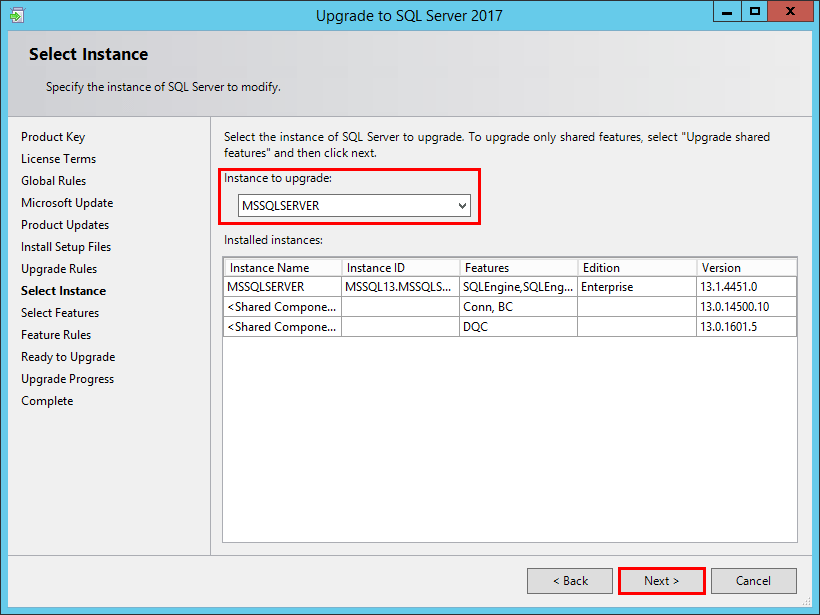
Task: Select Feature Rules step in sidebar
Action: click(x=56, y=335)
